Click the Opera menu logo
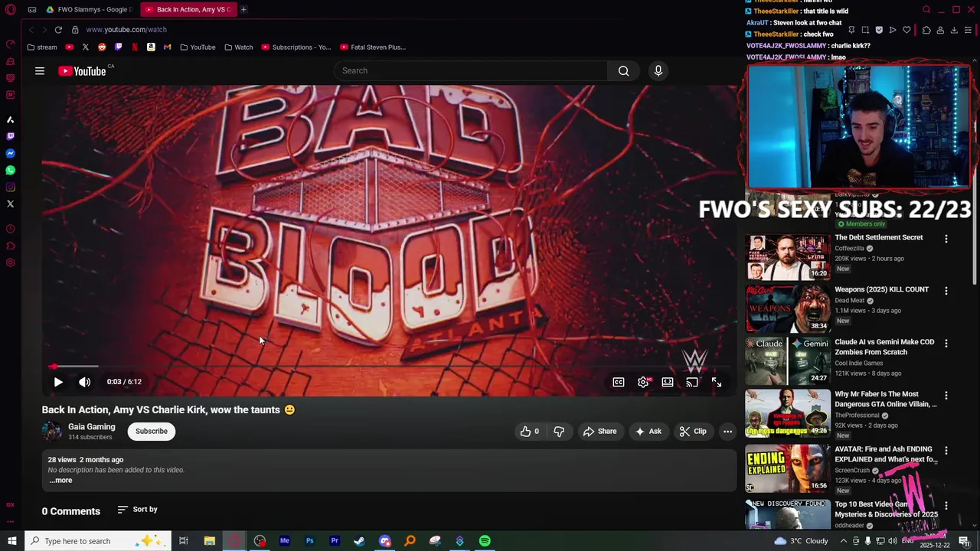This screenshot has height=551, width=980. [x=10, y=9]
